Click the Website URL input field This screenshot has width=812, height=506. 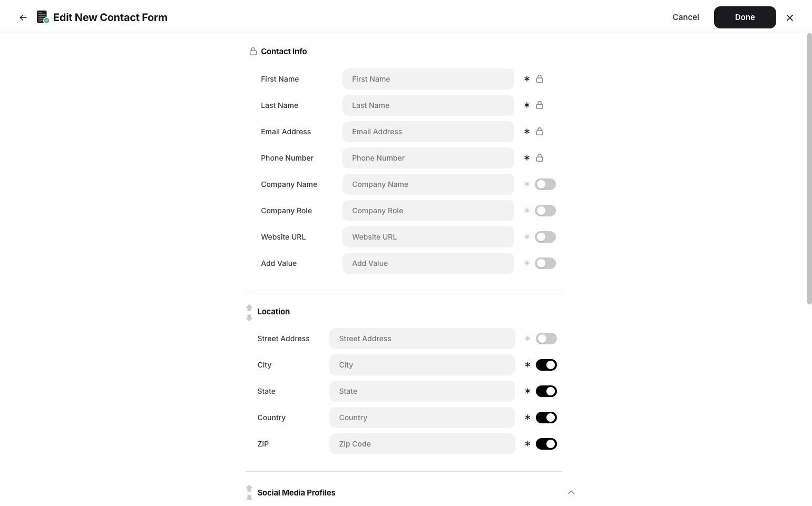pyautogui.click(x=428, y=237)
